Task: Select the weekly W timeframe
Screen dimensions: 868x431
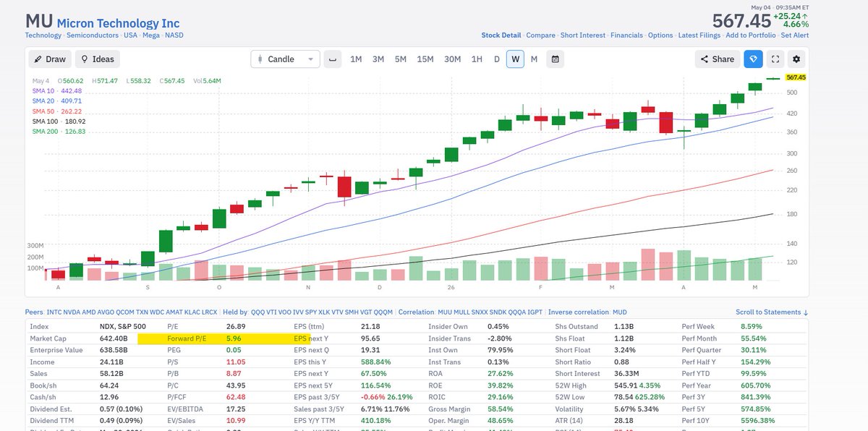Action: (x=515, y=59)
